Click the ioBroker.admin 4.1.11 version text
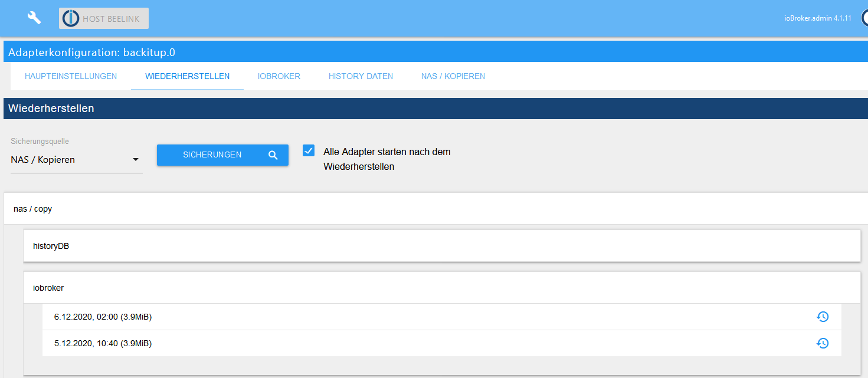This screenshot has height=378, width=868. [x=817, y=18]
